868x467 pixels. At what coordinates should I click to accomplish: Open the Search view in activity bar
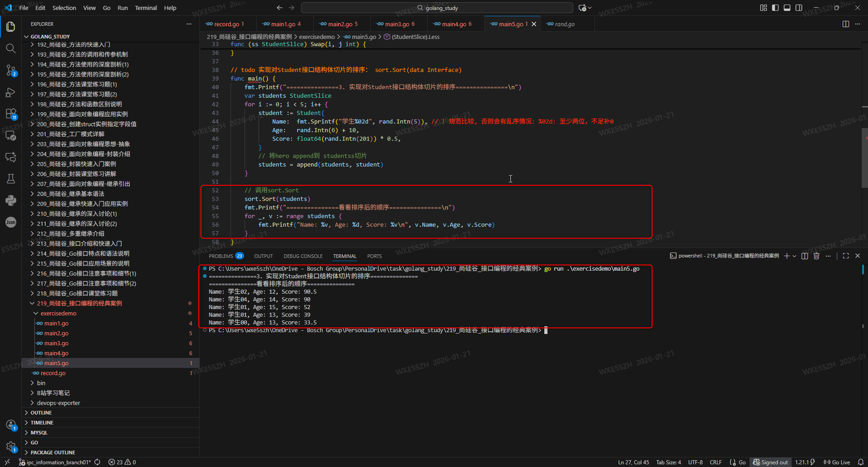click(11, 48)
